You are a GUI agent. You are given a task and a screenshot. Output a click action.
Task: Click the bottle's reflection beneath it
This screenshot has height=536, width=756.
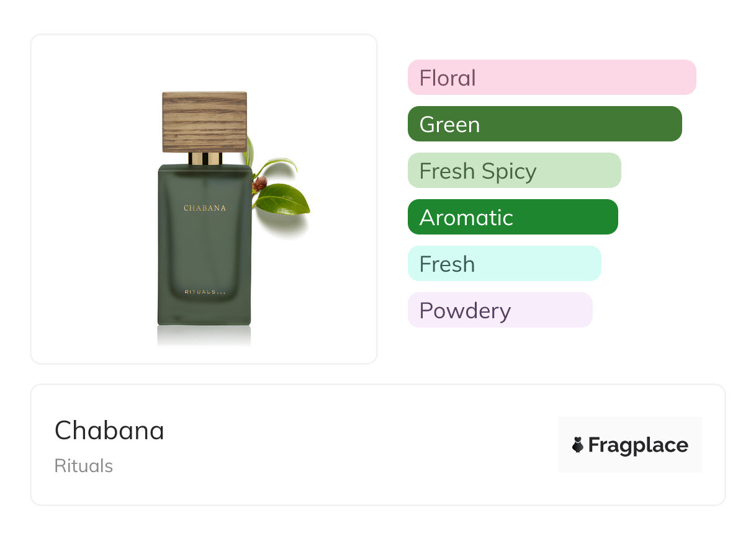point(204,335)
